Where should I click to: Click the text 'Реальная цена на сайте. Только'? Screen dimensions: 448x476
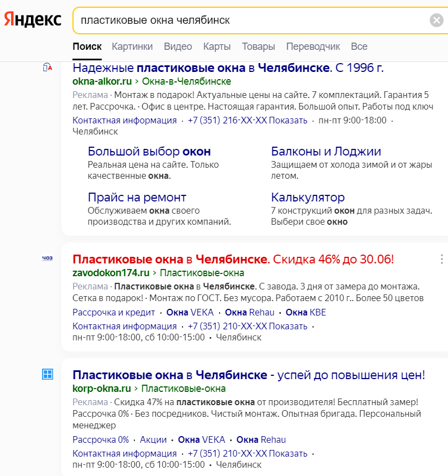coord(153,164)
